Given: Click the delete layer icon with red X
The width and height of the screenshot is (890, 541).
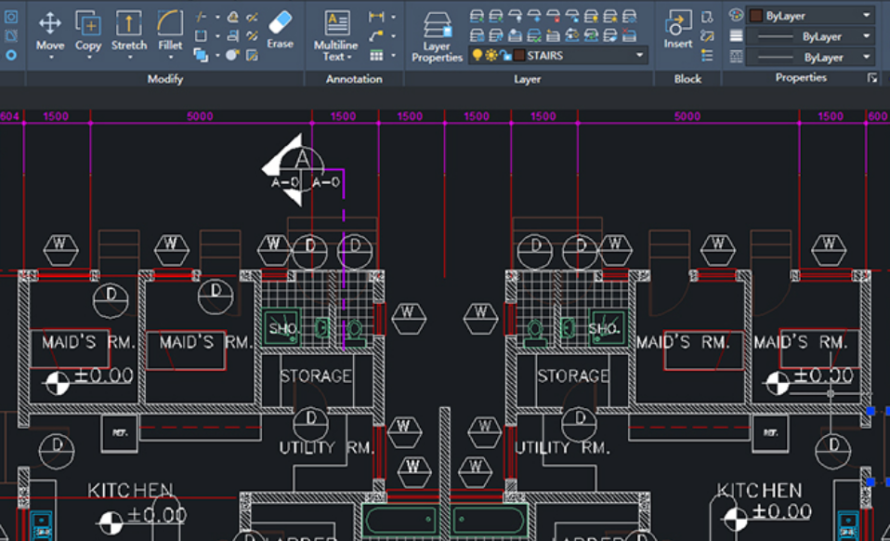Looking at the screenshot, I should tap(629, 35).
